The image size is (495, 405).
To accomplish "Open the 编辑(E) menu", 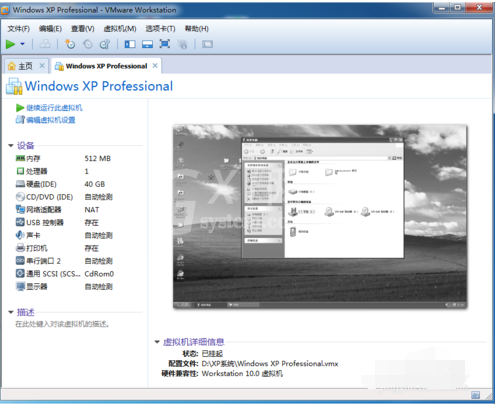I will (x=50, y=29).
